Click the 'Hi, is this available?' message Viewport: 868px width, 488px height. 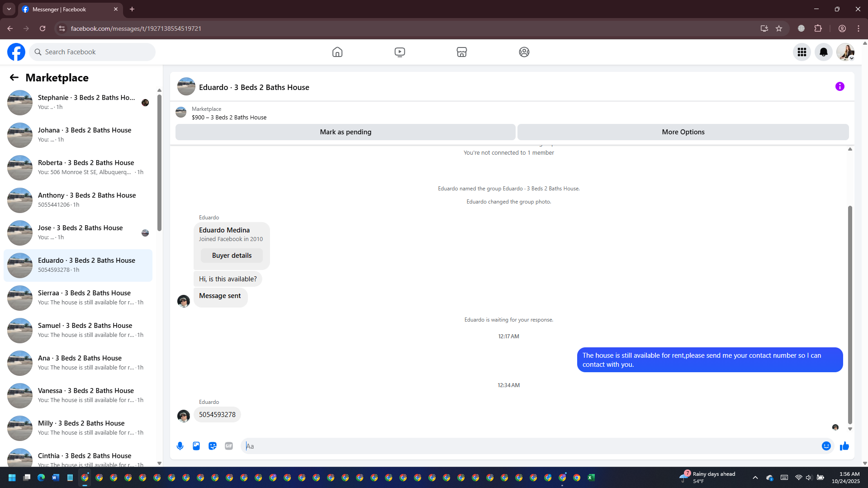tap(228, 279)
